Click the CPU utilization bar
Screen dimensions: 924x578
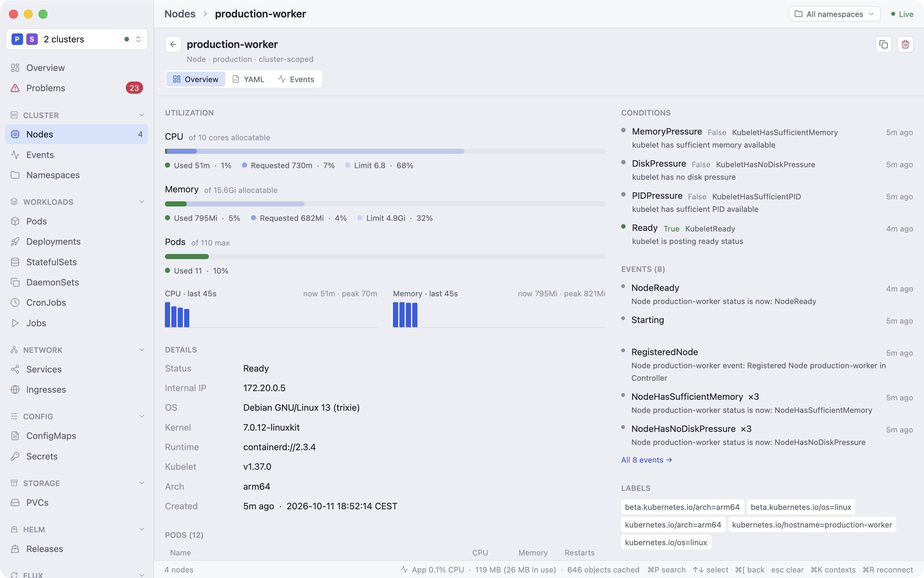click(385, 151)
